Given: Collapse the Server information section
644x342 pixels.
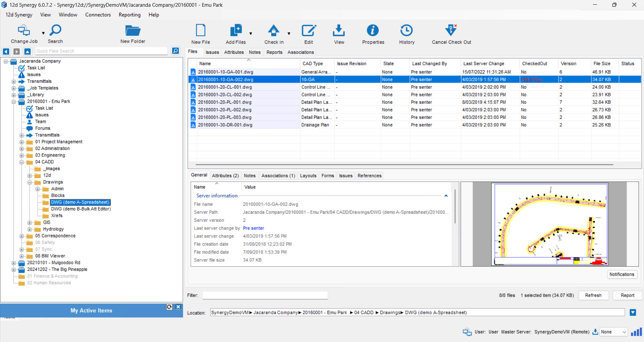Looking at the screenshot, I should tap(446, 196).
